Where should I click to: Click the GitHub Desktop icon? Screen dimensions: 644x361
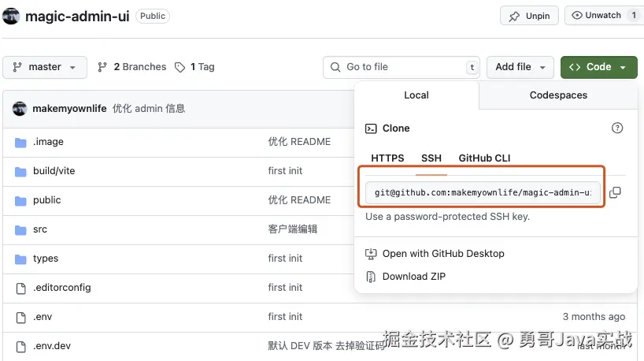(371, 254)
